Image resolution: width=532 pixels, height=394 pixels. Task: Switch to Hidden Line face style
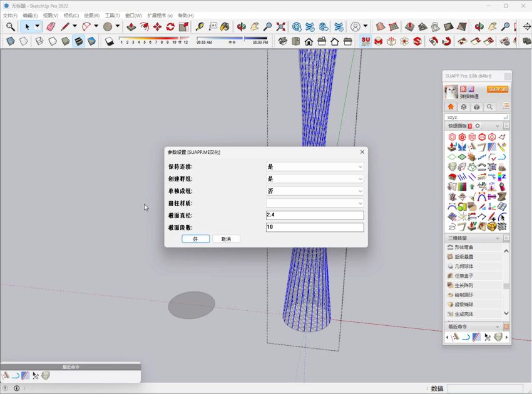pos(52,41)
